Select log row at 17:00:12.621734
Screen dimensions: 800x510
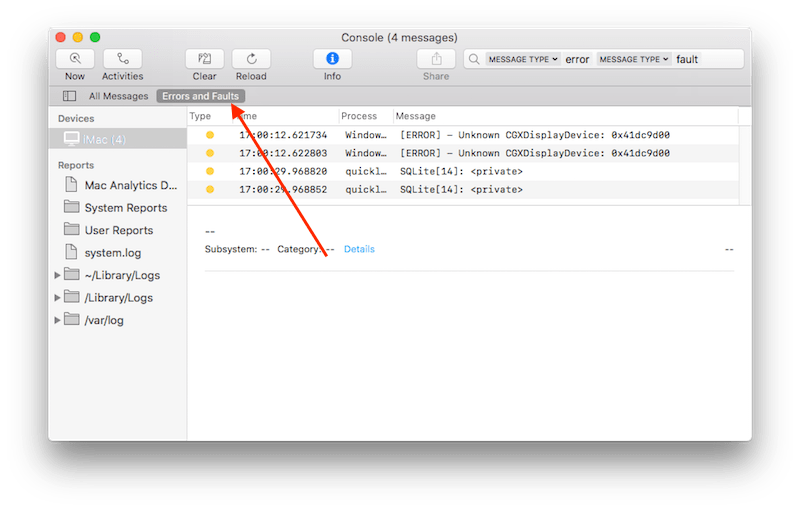click(463, 135)
